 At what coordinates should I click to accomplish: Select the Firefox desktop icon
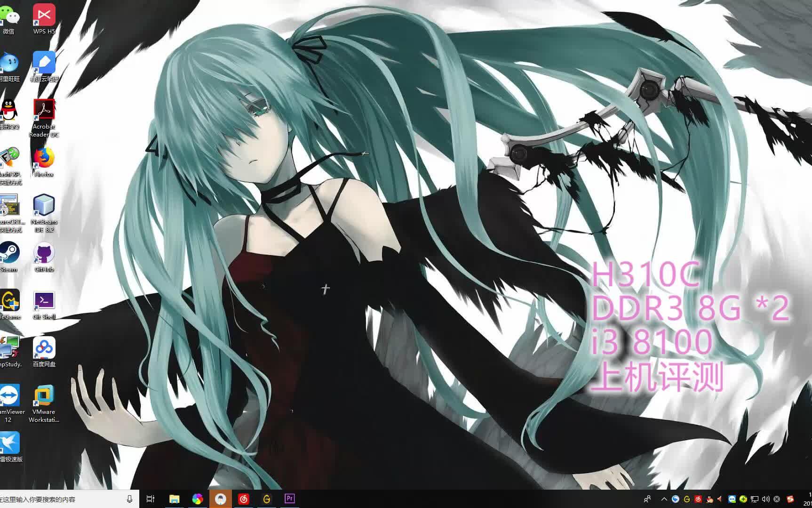(x=44, y=162)
